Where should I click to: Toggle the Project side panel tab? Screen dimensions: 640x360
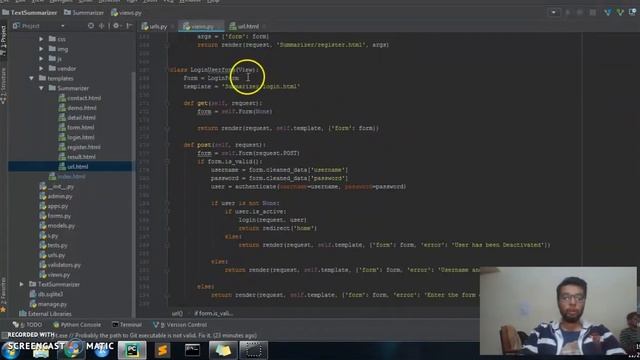tap(3, 41)
